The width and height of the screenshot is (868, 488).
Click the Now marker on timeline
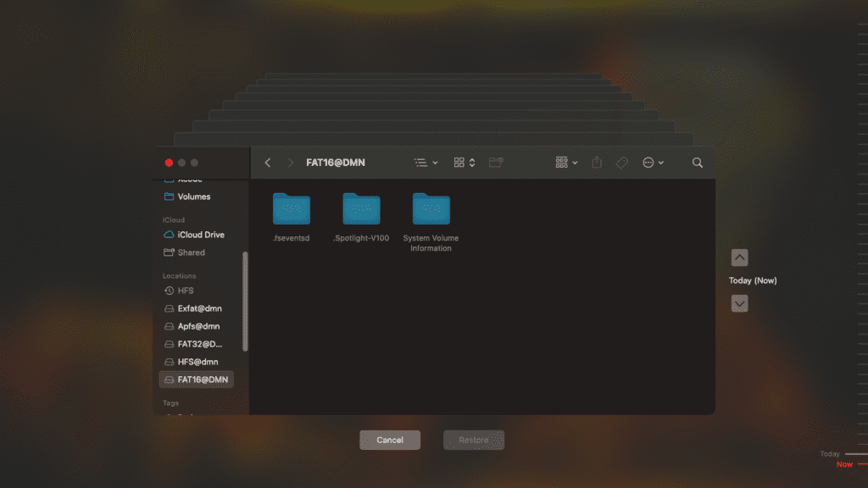(844, 464)
